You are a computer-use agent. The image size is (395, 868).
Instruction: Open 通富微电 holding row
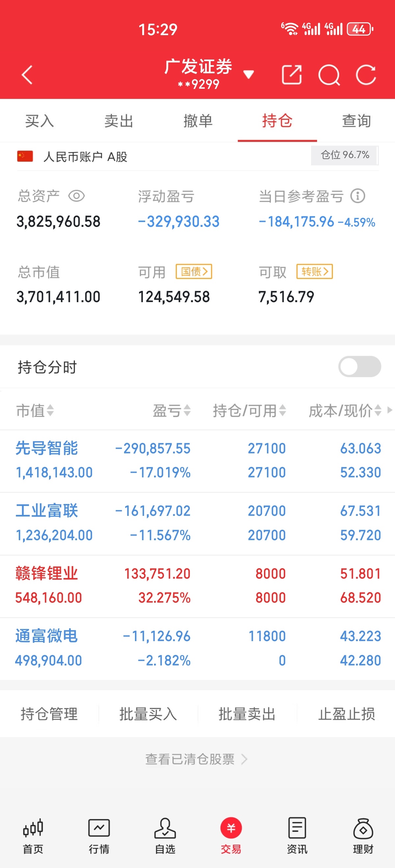pyautogui.click(x=197, y=649)
